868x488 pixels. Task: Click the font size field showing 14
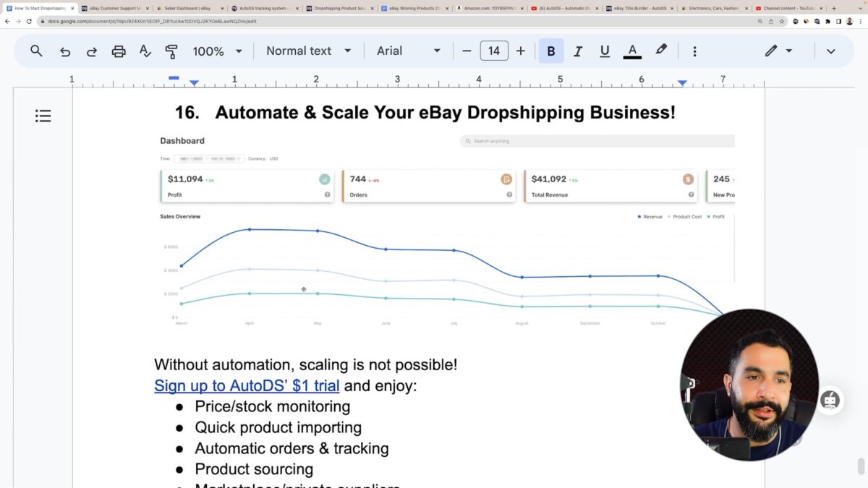(x=494, y=51)
